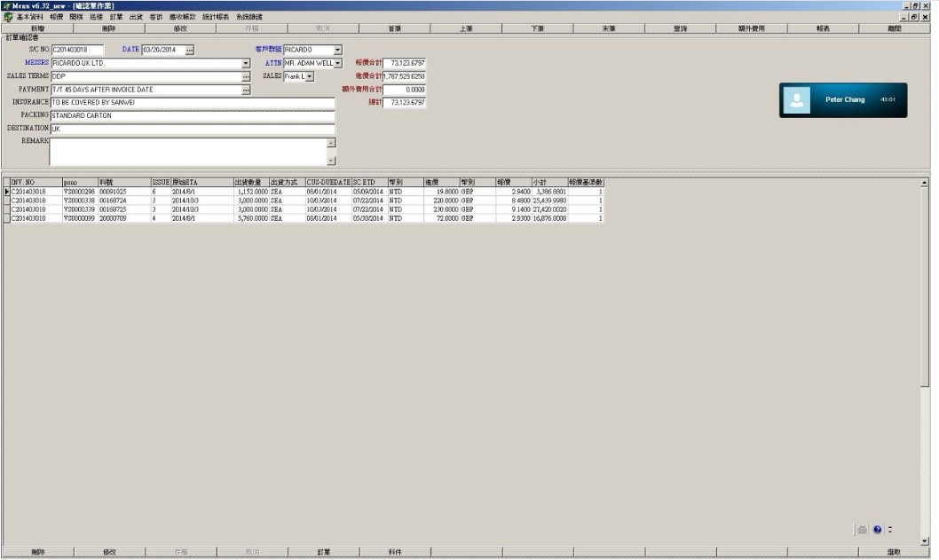Click the SC ETD column header
This screenshot has height=560, width=939.
point(369,182)
